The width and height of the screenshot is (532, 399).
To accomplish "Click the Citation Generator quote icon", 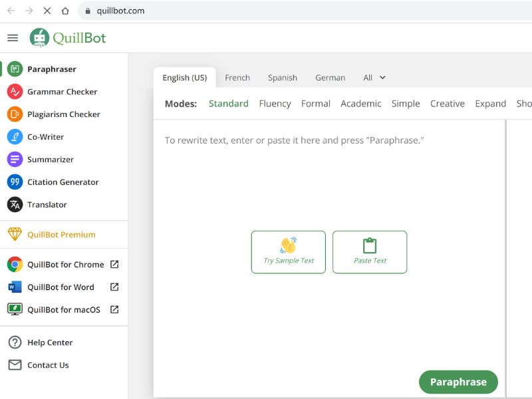I will [x=15, y=182].
